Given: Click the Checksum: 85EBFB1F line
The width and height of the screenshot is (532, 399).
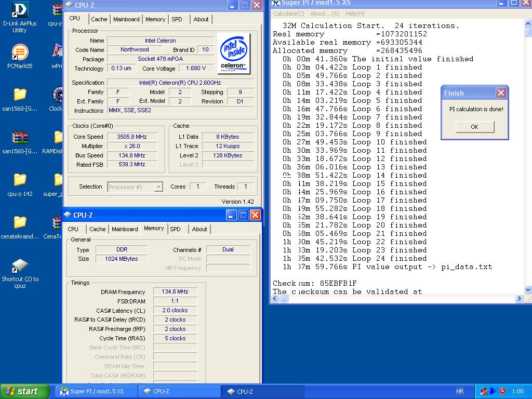Looking at the screenshot, I should tap(314, 283).
